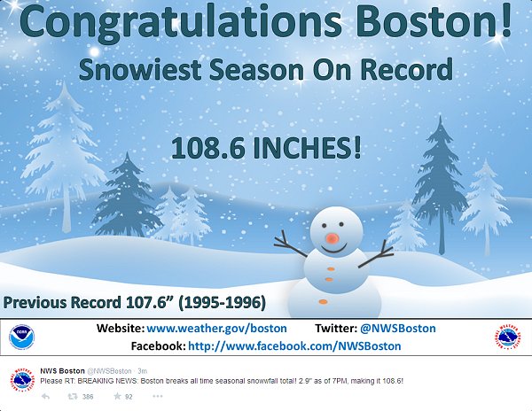View the 386 retweets count
The width and height of the screenshot is (532, 411).
[x=88, y=399]
